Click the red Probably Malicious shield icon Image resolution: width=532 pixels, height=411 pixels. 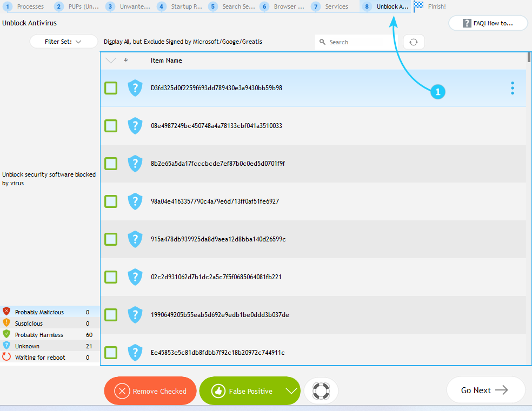point(6,312)
